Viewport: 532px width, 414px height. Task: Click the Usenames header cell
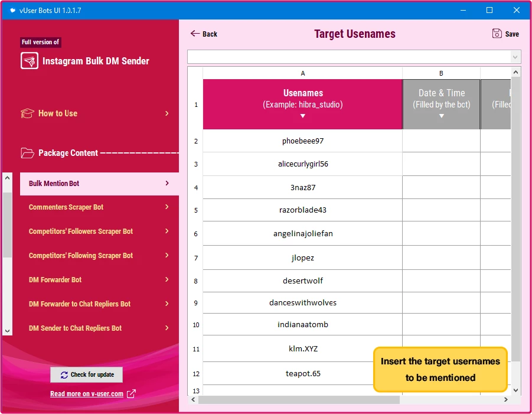point(303,104)
